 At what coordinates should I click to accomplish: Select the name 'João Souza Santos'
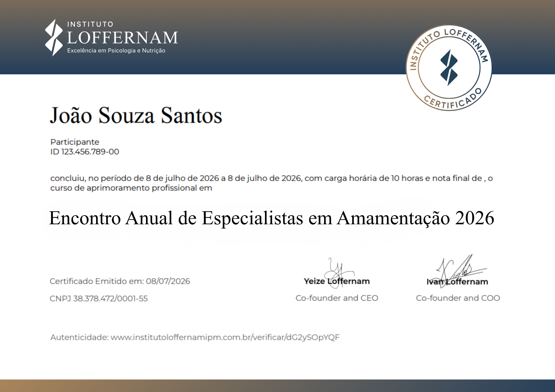click(x=136, y=115)
